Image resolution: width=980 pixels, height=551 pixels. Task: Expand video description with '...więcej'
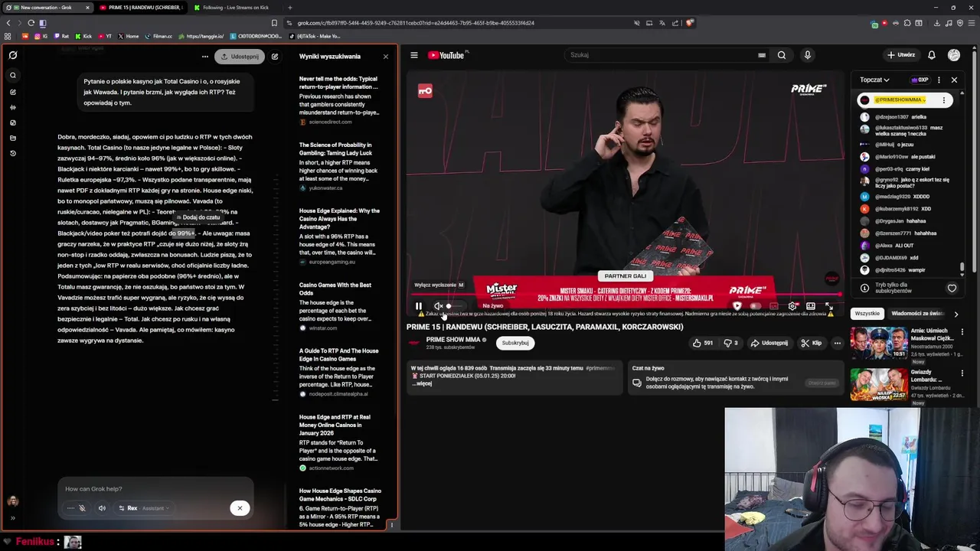coord(423,383)
